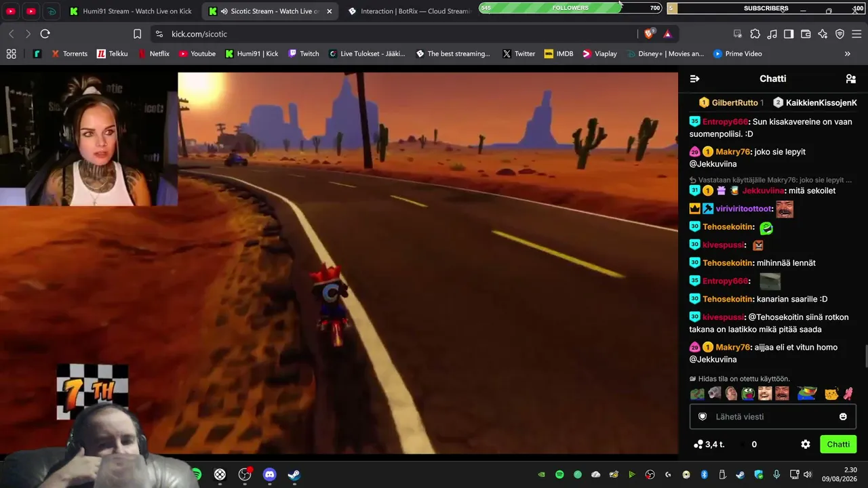Open the emoji picker in chat input
The width and height of the screenshot is (868, 488).
[x=843, y=417]
